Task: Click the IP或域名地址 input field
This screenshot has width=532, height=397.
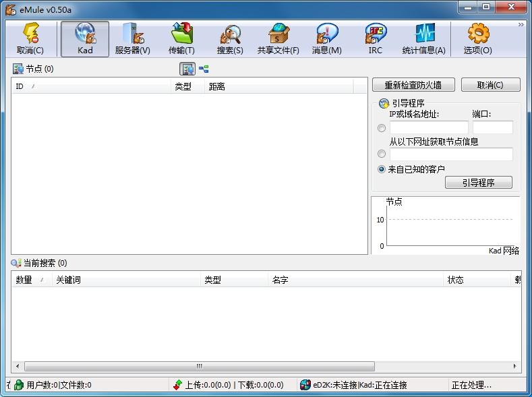Action: (429, 127)
